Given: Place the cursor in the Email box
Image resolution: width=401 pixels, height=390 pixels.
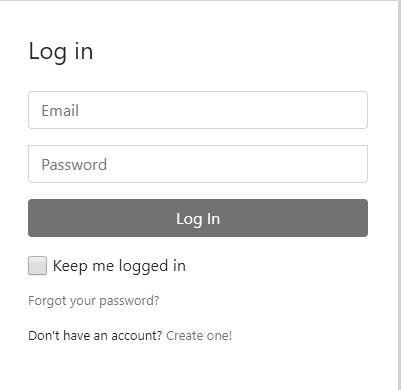Looking at the screenshot, I should 198,110.
